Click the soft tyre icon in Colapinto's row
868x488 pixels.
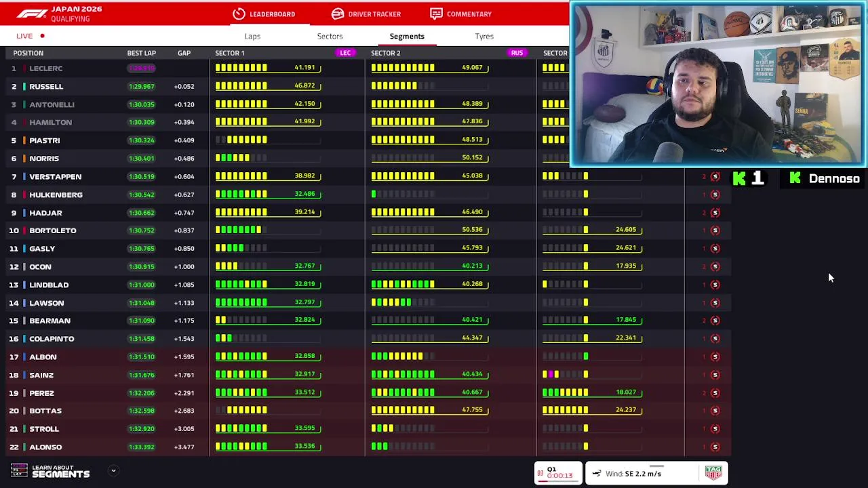(x=715, y=339)
